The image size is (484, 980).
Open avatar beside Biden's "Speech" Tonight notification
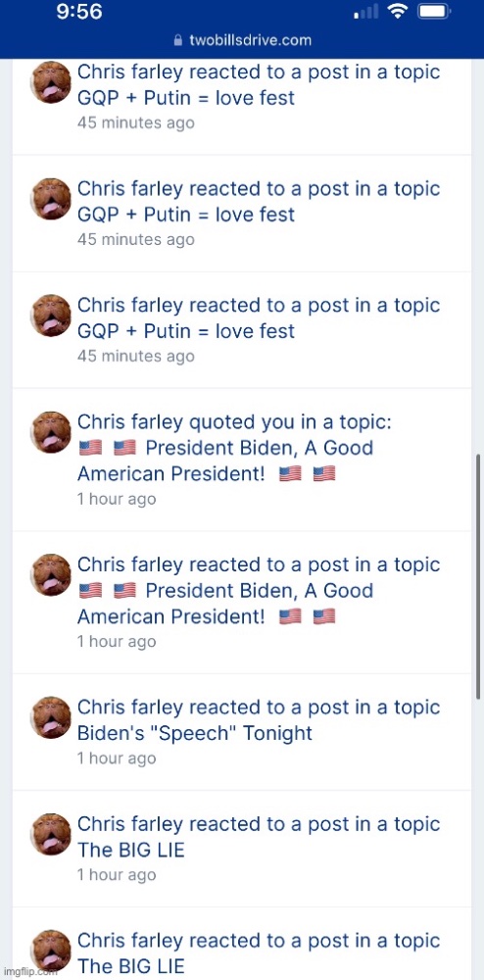51,717
